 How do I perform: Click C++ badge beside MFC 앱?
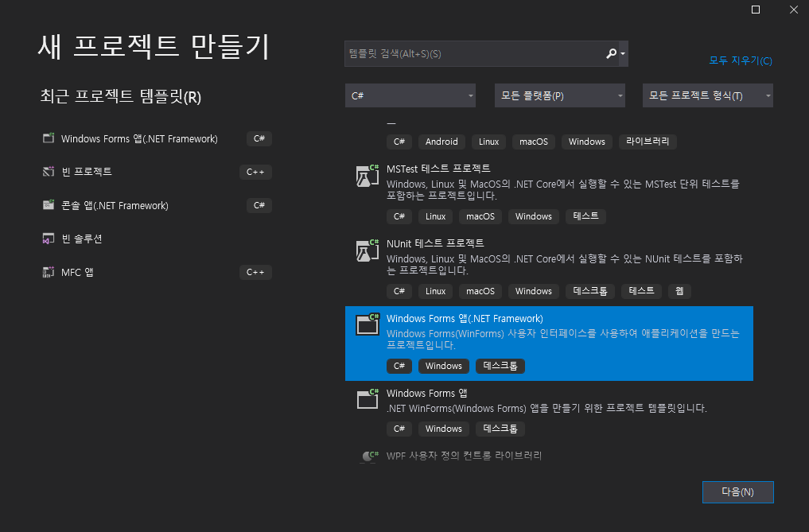tap(255, 272)
